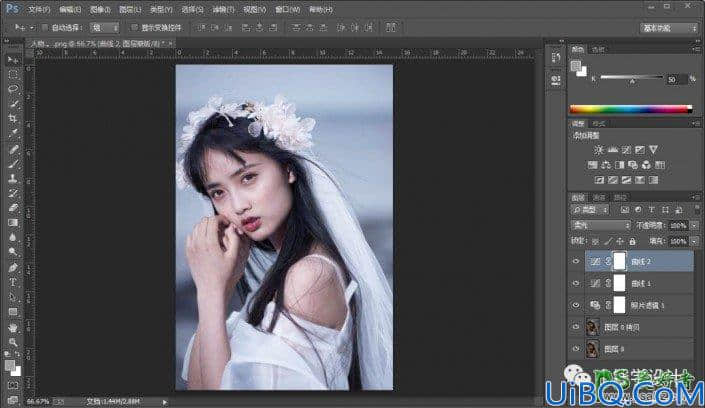Open the 滤镜(T) menu
Viewport: 705px width, 408px height.
click(x=223, y=9)
